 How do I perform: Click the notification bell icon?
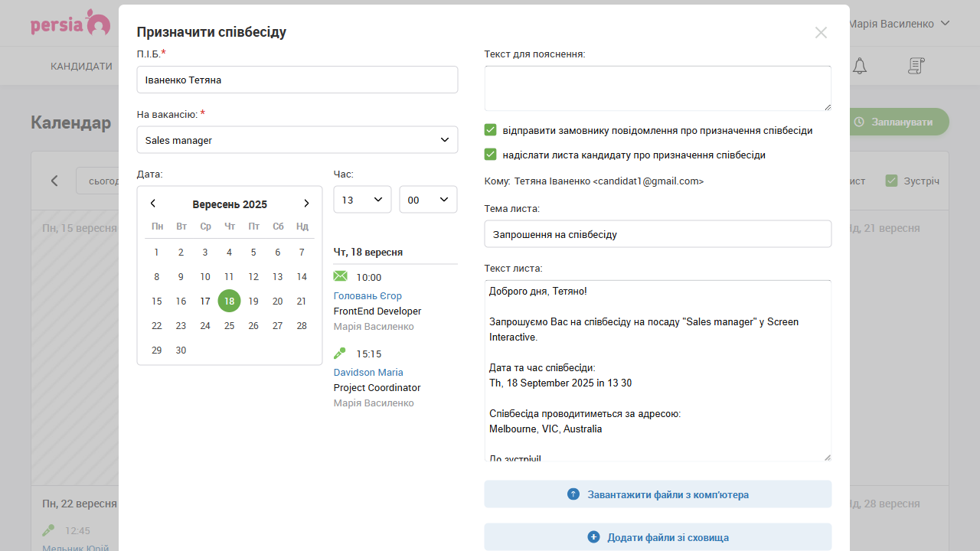[860, 67]
